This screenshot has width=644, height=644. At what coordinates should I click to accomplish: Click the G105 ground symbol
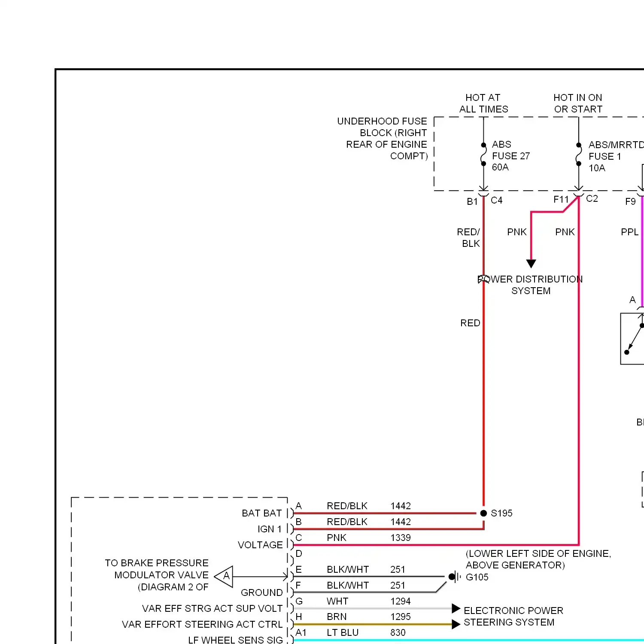(455, 577)
